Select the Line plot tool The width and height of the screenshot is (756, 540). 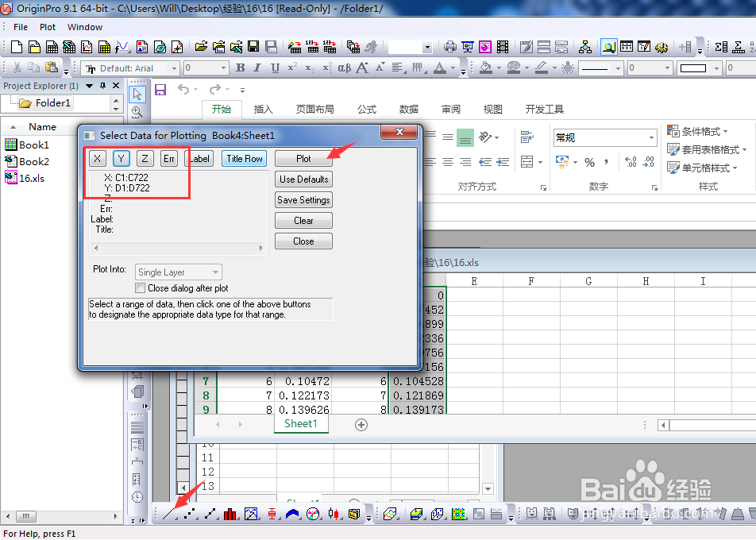pyautogui.click(x=168, y=514)
